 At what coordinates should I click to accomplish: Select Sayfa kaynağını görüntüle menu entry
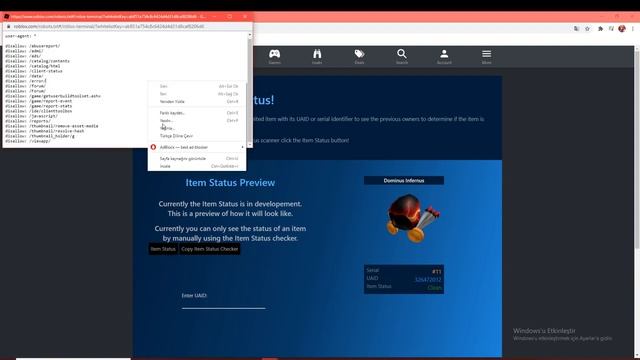click(197, 158)
